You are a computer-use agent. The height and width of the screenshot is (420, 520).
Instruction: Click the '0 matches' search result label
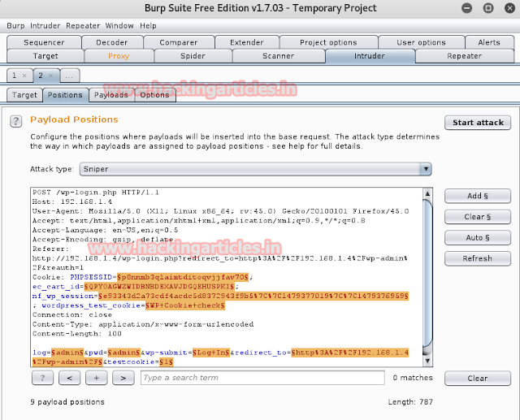(413, 378)
